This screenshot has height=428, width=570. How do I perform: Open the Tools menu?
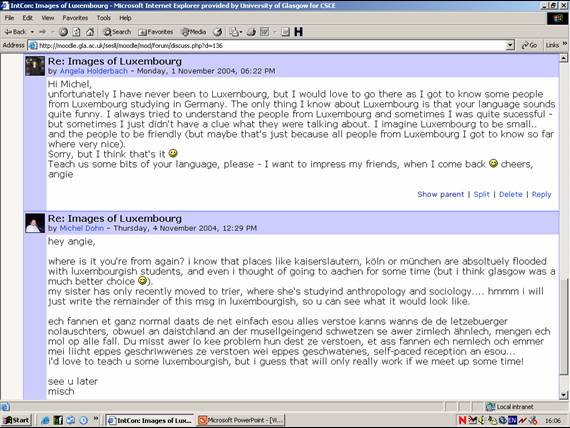pyautogui.click(x=104, y=18)
